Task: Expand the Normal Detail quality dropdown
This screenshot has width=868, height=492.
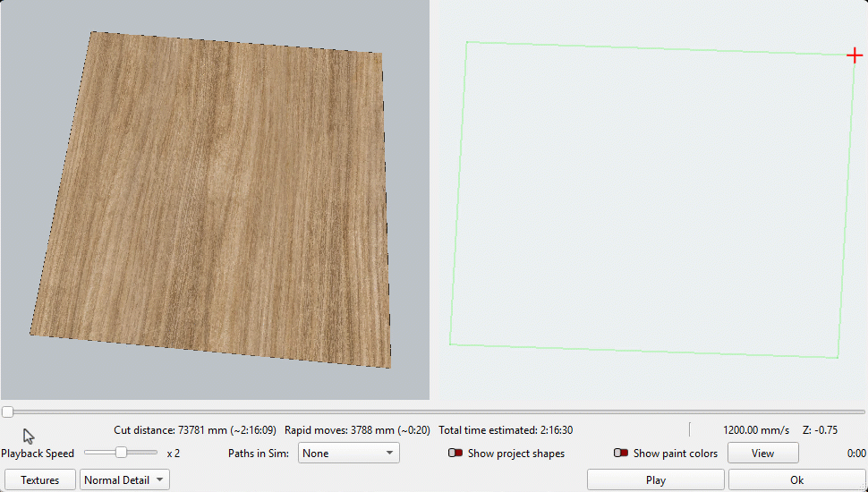Action: click(124, 480)
